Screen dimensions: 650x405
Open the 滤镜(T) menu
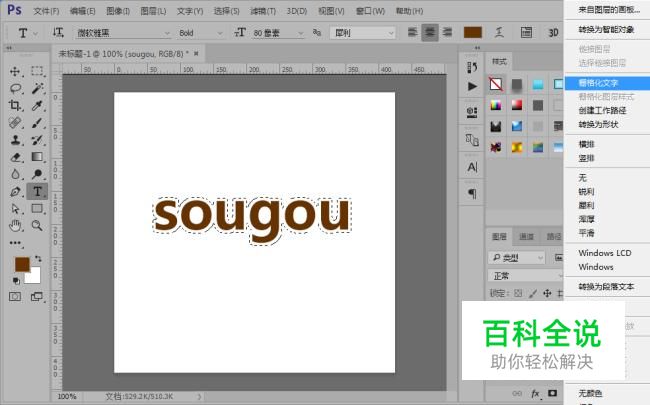263,11
